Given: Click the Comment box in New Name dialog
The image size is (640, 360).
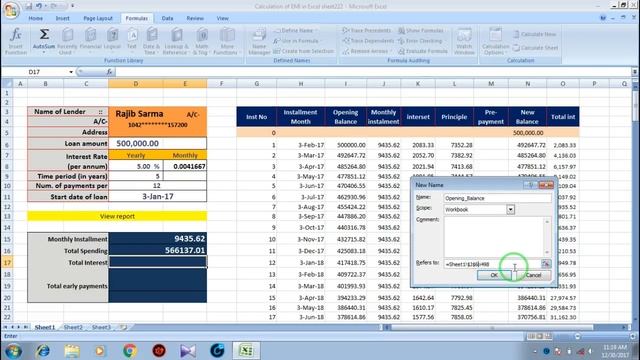Looking at the screenshot, I should coord(498,237).
